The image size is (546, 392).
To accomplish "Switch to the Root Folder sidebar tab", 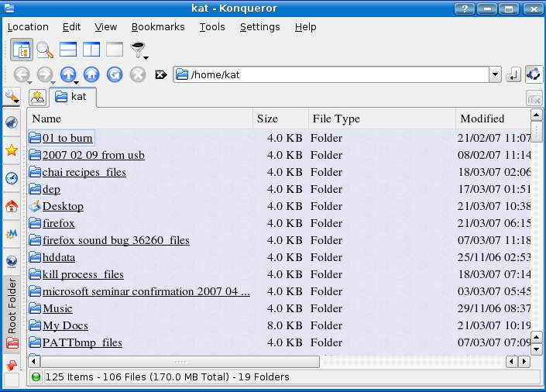I will click(x=12, y=305).
